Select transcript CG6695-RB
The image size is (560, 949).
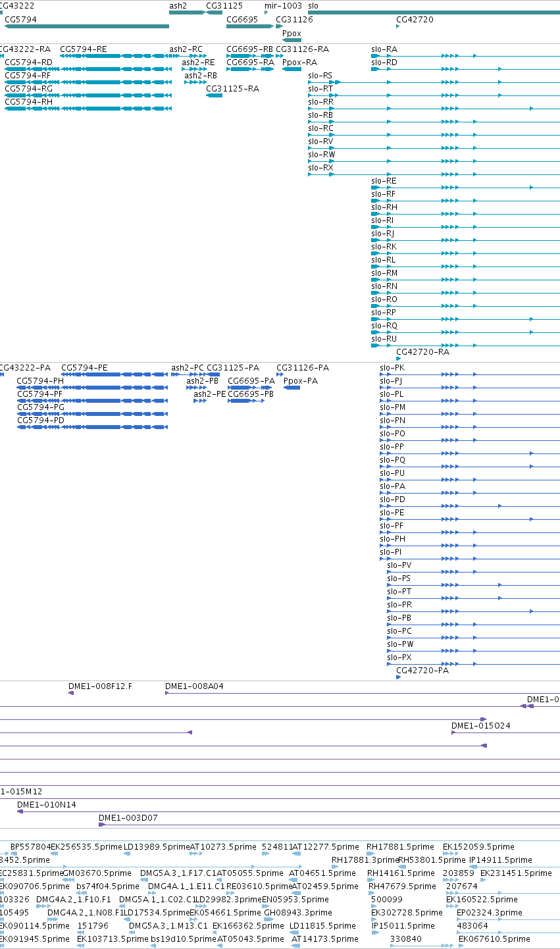coord(249,49)
